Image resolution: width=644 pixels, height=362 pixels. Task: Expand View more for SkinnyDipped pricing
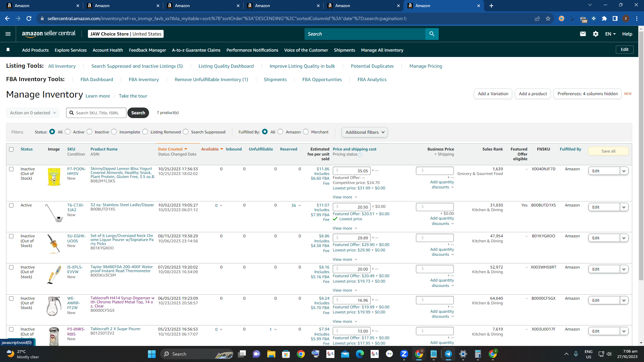pyautogui.click(x=345, y=197)
